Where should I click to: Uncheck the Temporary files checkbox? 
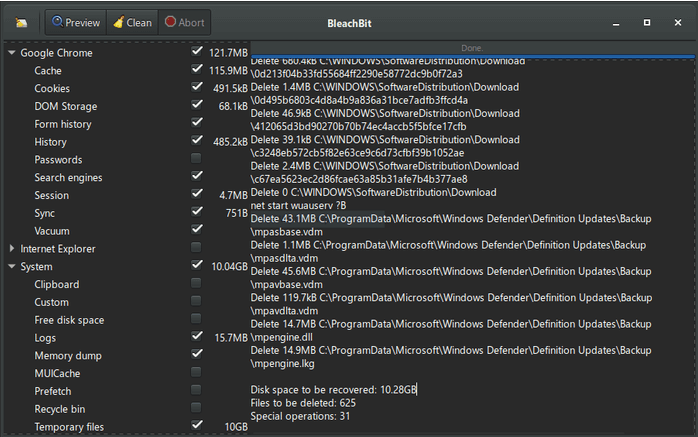coord(196,425)
